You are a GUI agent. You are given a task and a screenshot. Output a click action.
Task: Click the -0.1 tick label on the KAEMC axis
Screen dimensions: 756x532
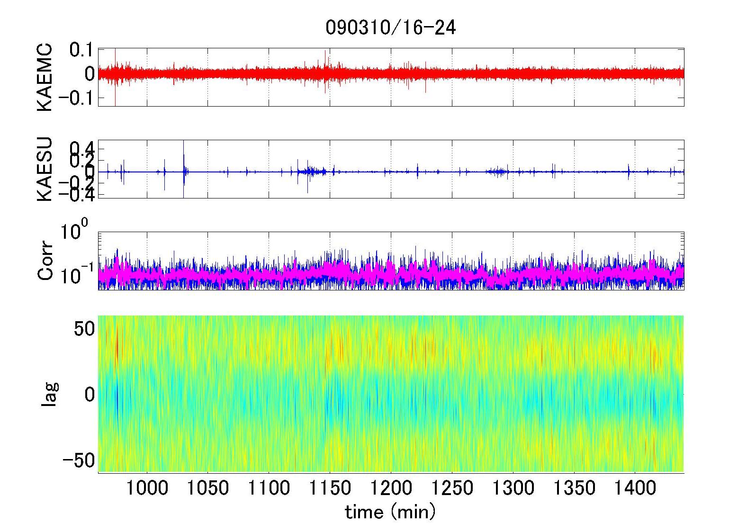click(77, 98)
